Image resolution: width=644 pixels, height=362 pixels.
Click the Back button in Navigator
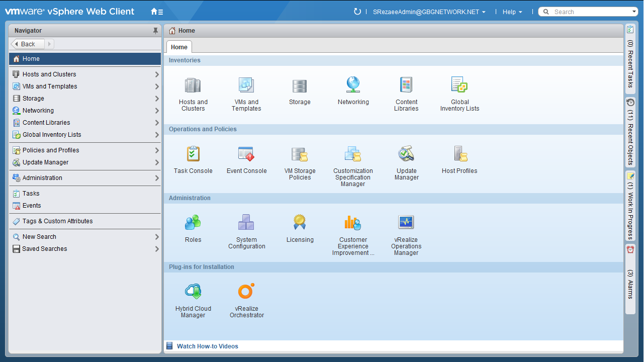(28, 44)
